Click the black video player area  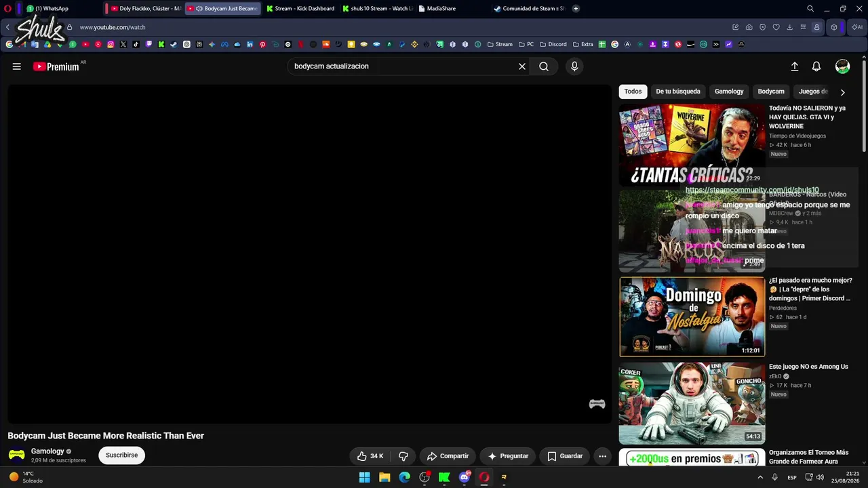(309, 253)
